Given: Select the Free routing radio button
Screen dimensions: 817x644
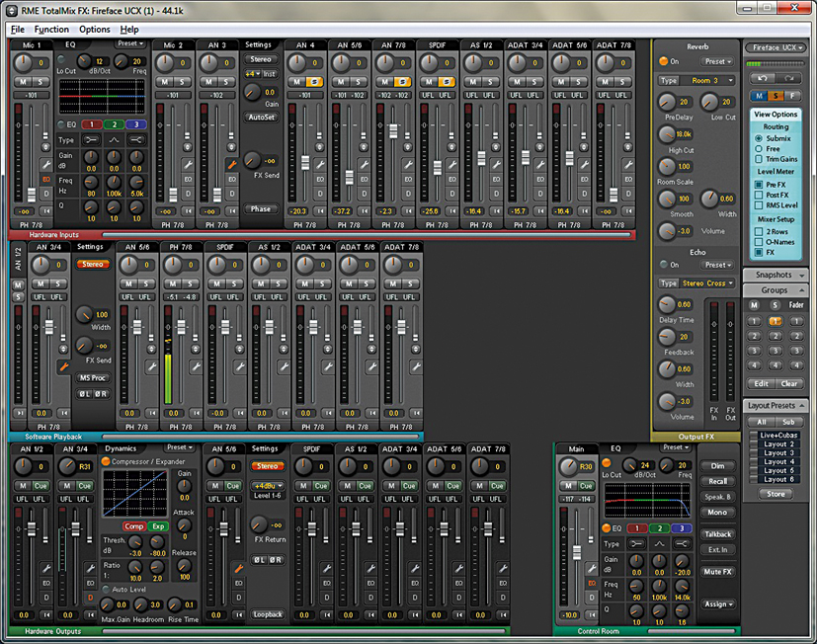Looking at the screenshot, I should click(x=759, y=148).
